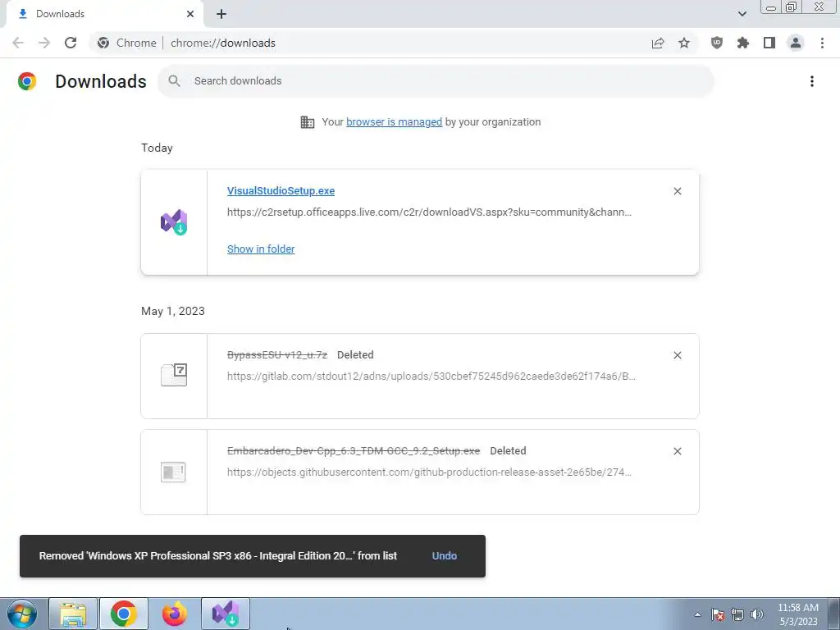The width and height of the screenshot is (840, 630).
Task: Bookmark this tab with the star icon
Action: coord(684,43)
